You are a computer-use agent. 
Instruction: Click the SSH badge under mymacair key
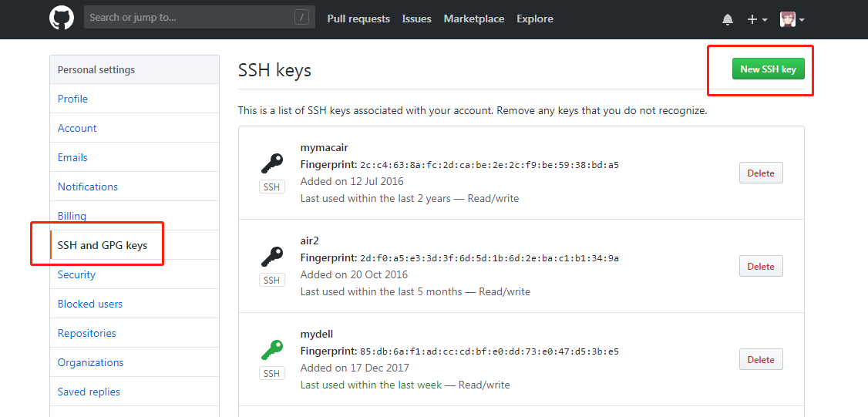[271, 187]
